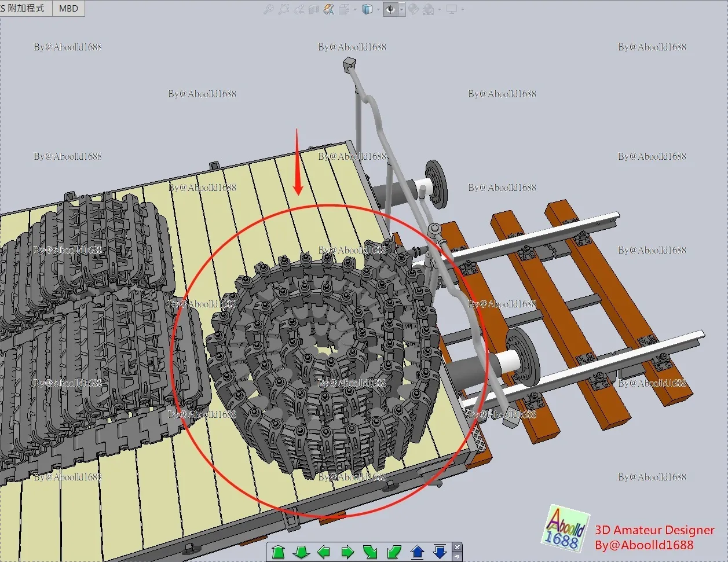Screen dimensions: 728x562
Task: Open the Display Style dropdown arrow
Action: (x=378, y=9)
